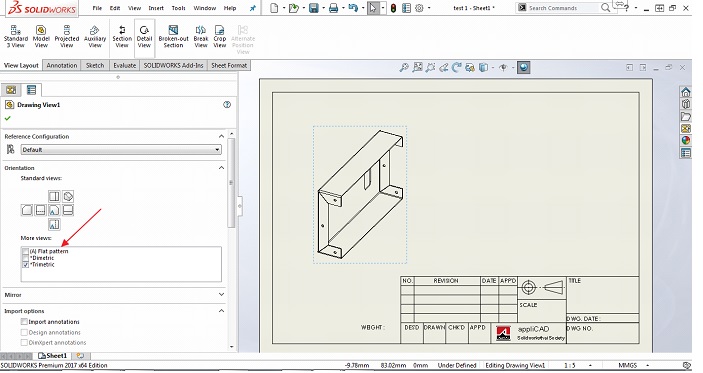Collapse the Import options section
The height and width of the screenshot is (373, 703).
click(221, 311)
